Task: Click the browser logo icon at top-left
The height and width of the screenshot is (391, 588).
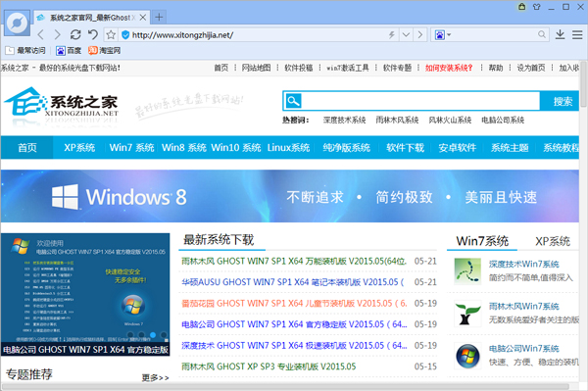Action: coord(18,24)
